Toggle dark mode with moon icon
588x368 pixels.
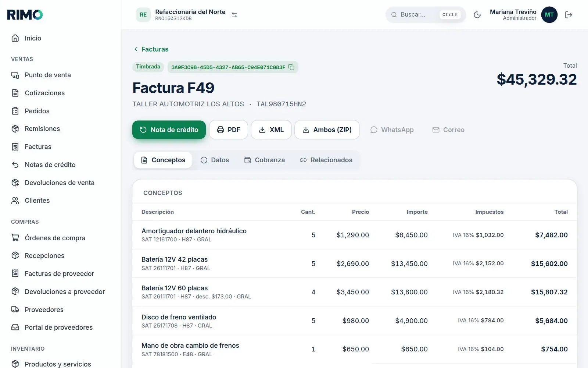pos(477,15)
